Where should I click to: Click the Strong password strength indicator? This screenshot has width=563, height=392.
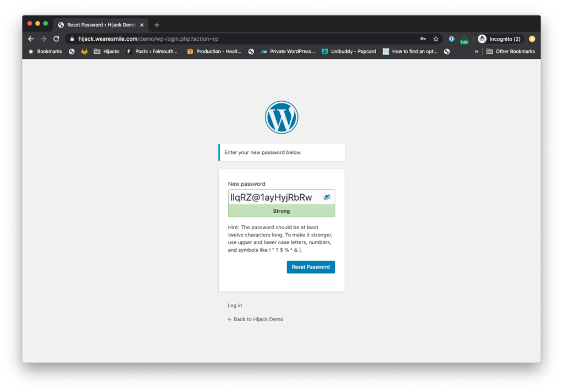(281, 211)
